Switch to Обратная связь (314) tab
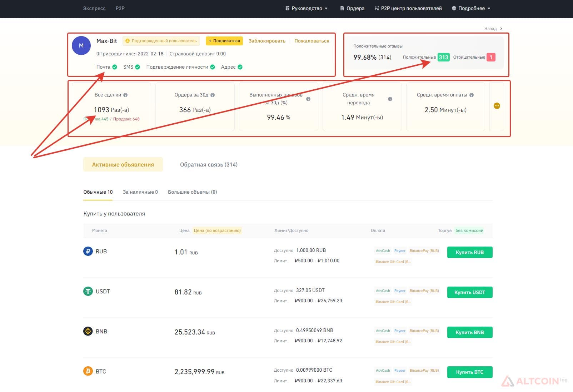 (209, 164)
